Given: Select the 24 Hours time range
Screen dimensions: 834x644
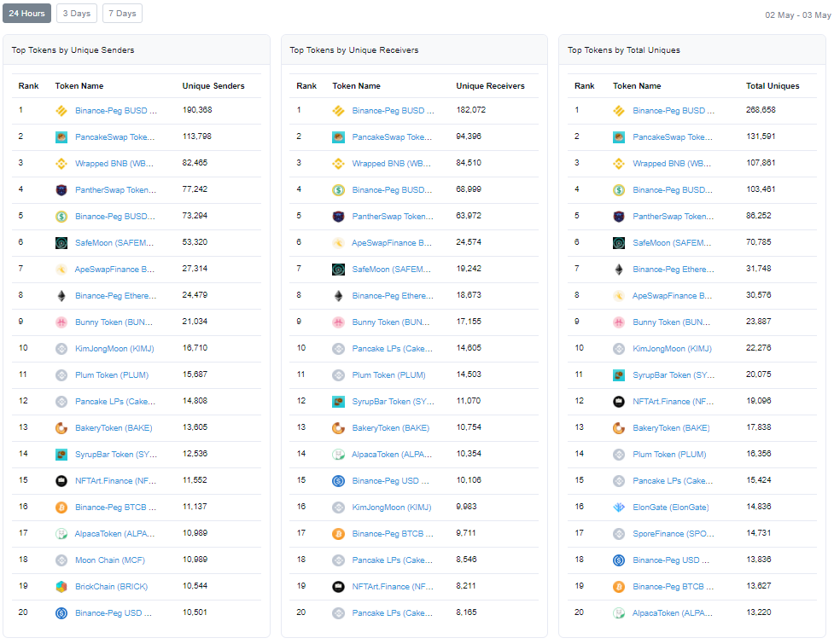Looking at the screenshot, I should [x=26, y=14].
